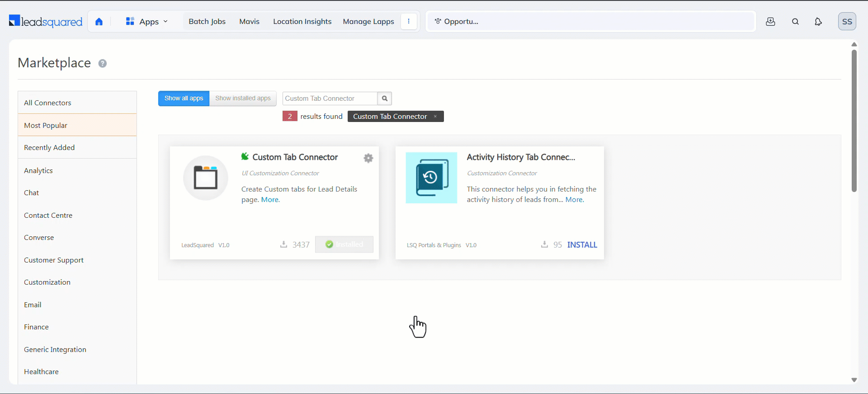Click the Custom Tab Connector thumbnail icon
868x394 pixels.
coord(206,178)
